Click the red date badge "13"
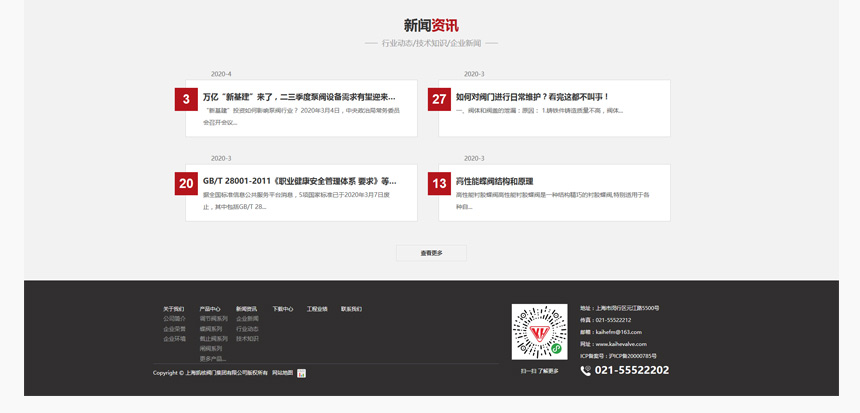 point(438,183)
